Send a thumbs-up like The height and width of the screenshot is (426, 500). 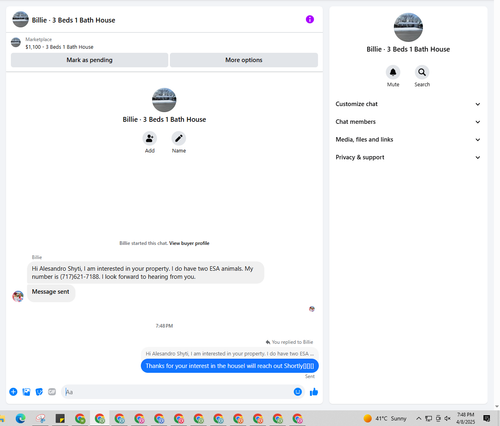314,392
